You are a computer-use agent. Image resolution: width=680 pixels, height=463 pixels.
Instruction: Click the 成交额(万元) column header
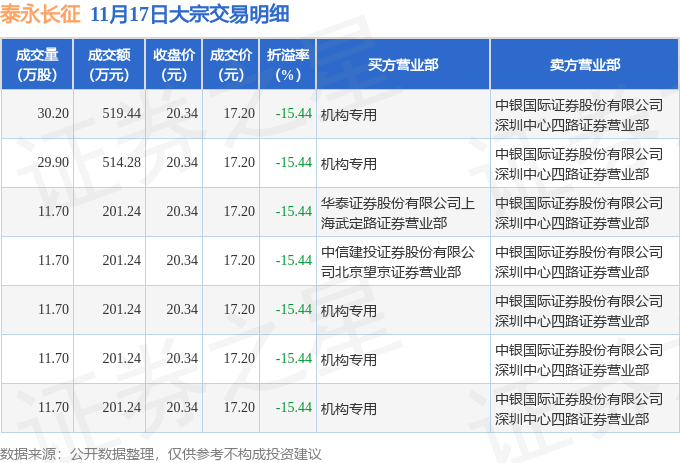[x=108, y=64]
